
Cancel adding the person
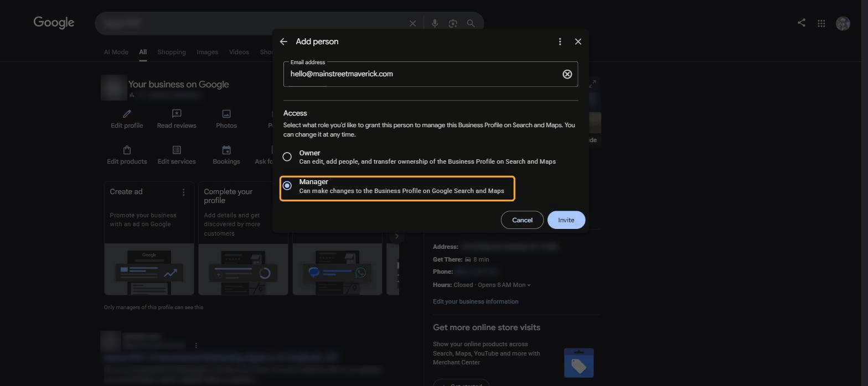(x=522, y=220)
